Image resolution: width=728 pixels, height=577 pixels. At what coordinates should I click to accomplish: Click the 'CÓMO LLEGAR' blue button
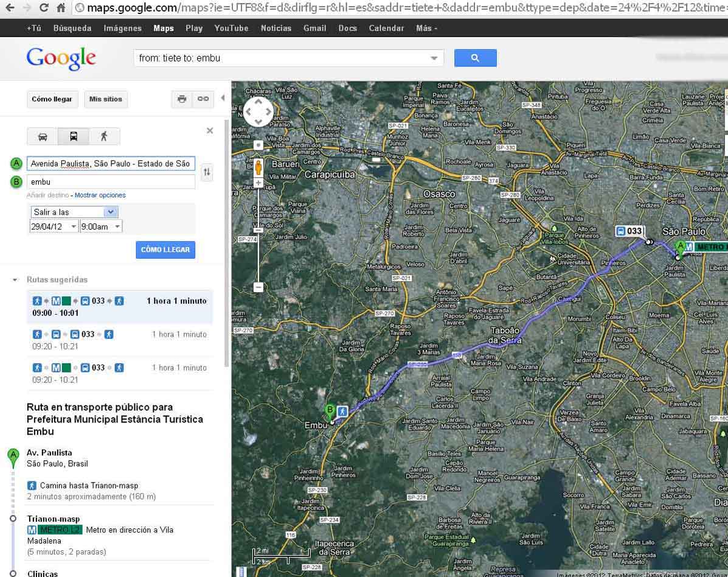[x=165, y=250]
